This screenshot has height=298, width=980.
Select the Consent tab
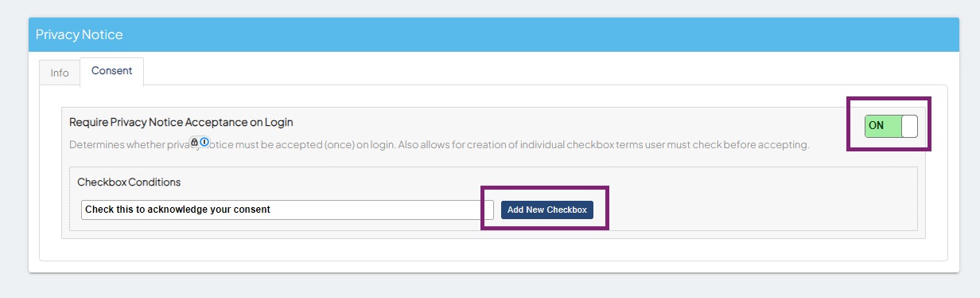(x=111, y=71)
